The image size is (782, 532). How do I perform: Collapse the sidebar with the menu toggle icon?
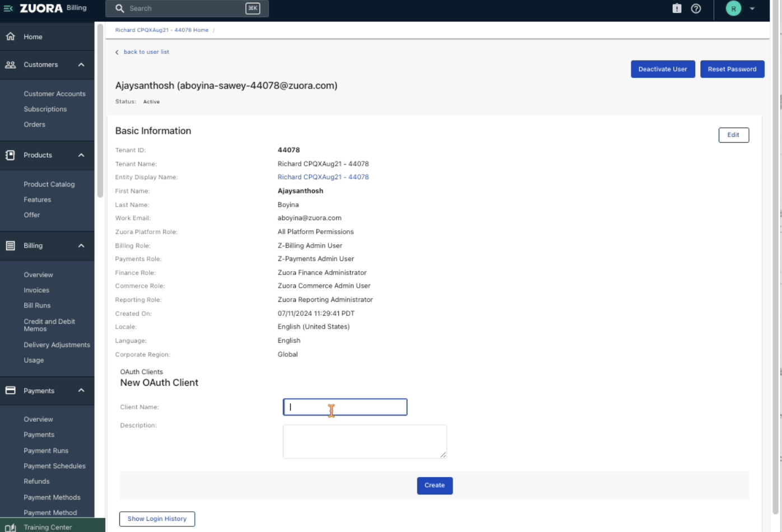pyautogui.click(x=8, y=8)
